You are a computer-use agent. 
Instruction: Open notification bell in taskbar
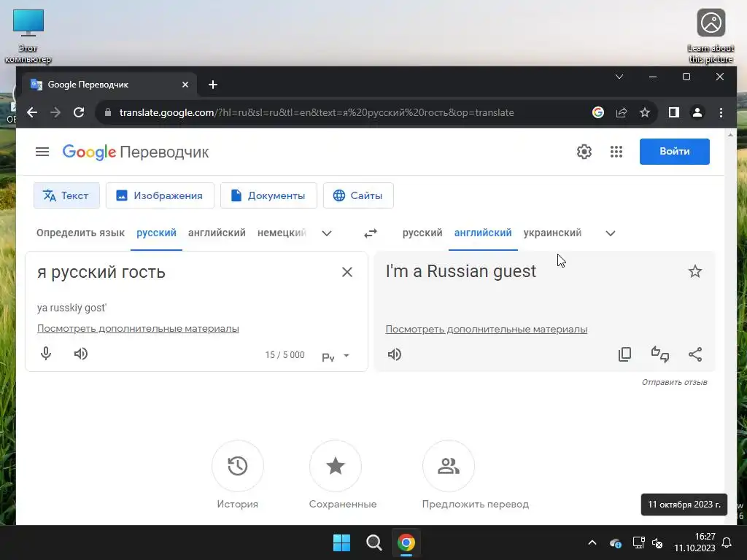click(727, 542)
